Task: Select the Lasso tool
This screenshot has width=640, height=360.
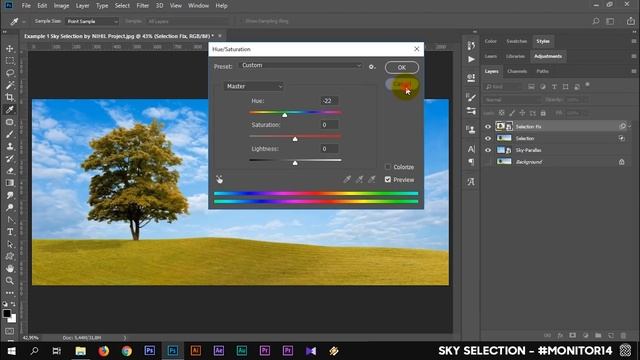Action: click(10, 73)
